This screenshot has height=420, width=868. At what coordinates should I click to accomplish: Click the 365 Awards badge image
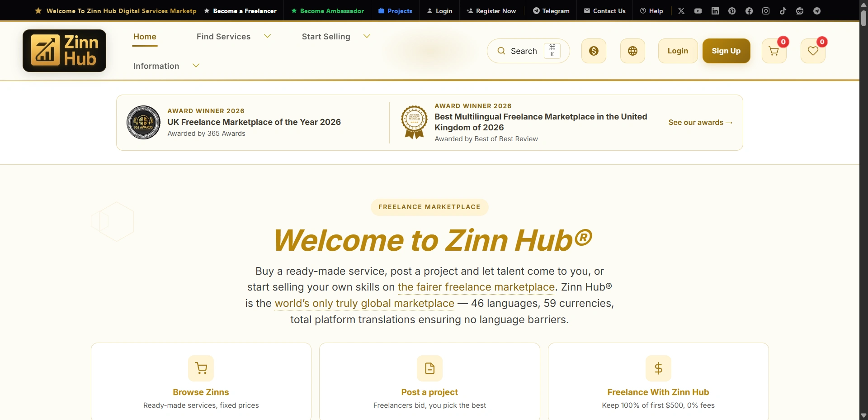[143, 122]
